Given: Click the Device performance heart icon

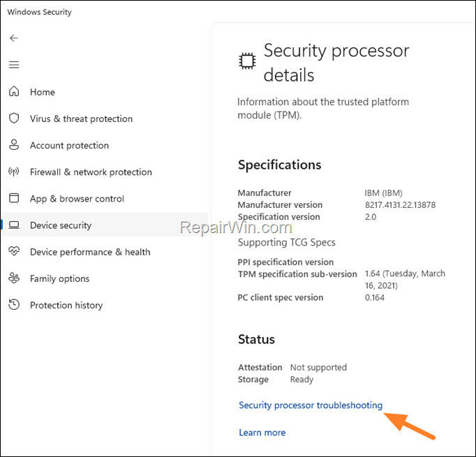Looking at the screenshot, I should [x=14, y=251].
